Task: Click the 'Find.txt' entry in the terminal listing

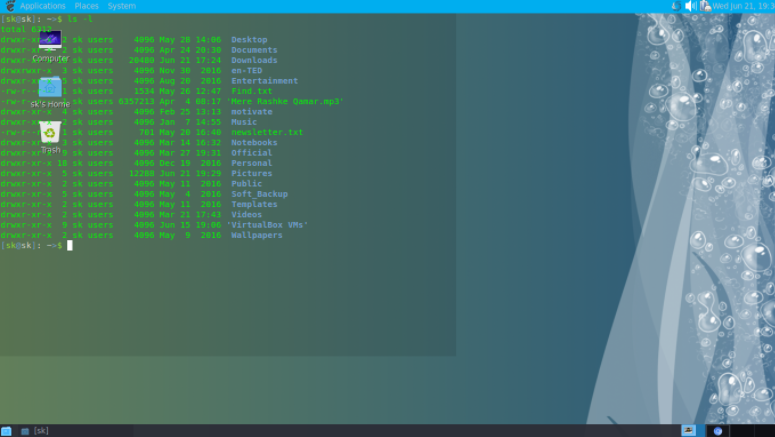Action: pos(252,91)
